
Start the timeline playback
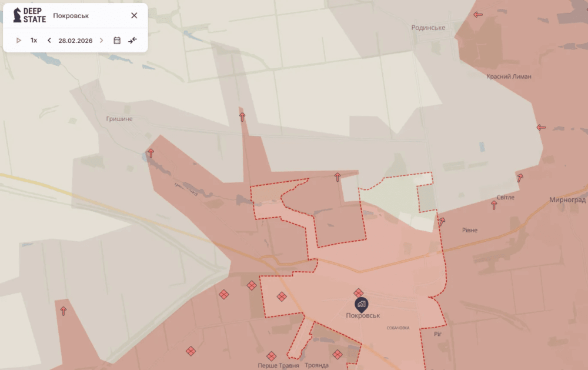19,41
